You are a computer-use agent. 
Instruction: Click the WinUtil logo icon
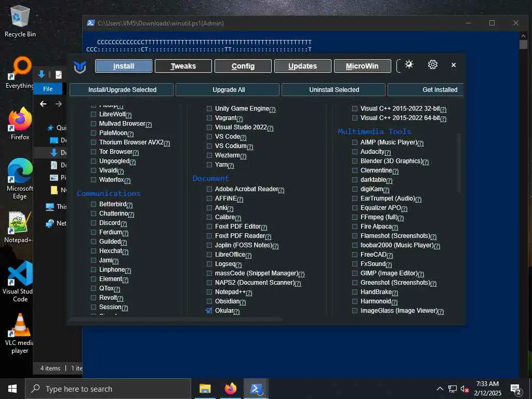(80, 66)
